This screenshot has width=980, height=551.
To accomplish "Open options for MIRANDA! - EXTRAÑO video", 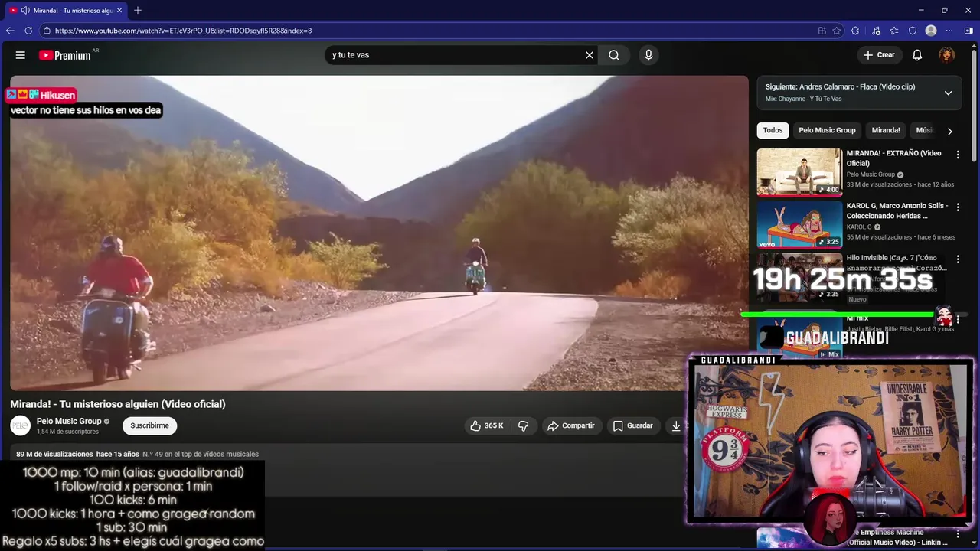I will tap(957, 155).
